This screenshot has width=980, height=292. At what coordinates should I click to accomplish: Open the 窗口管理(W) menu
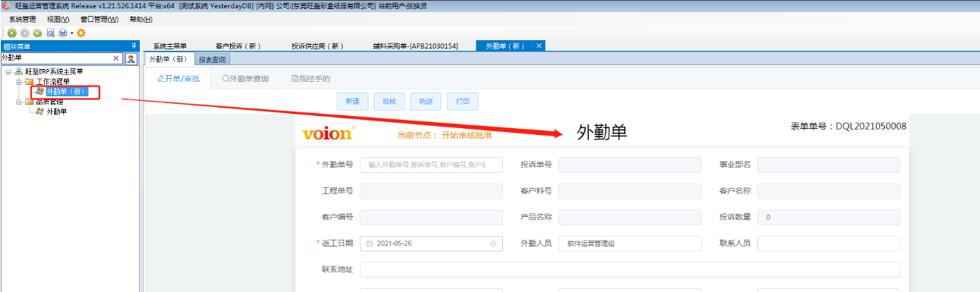pyautogui.click(x=100, y=19)
